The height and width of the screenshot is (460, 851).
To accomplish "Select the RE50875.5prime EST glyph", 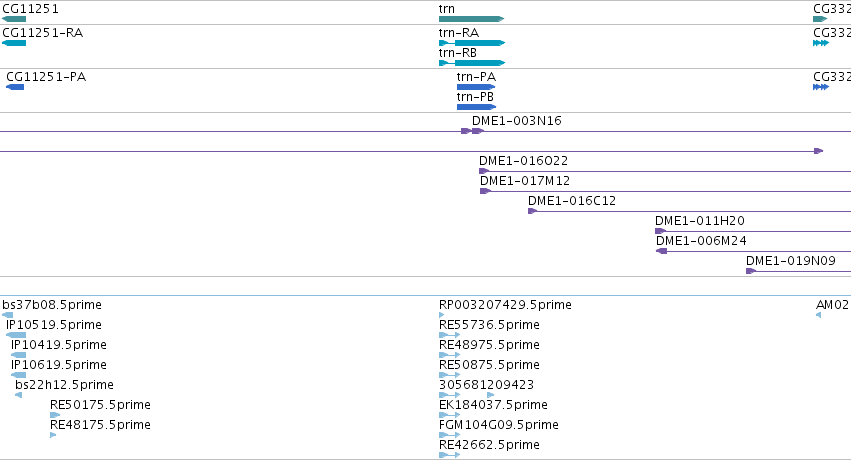I will pos(449,375).
